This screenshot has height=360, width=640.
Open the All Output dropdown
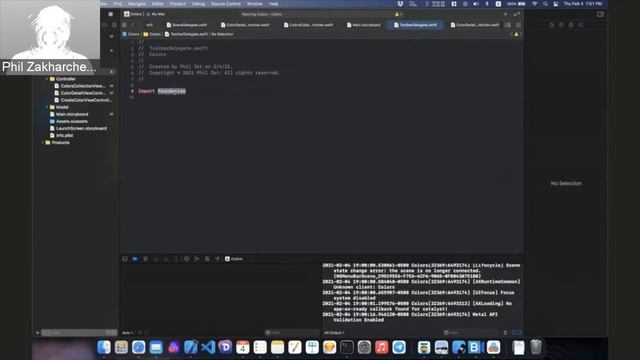(334, 333)
